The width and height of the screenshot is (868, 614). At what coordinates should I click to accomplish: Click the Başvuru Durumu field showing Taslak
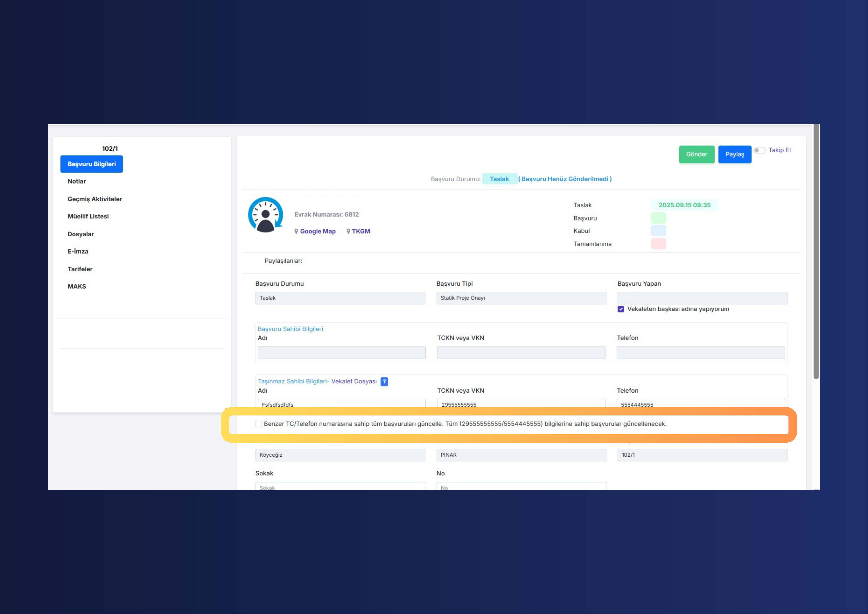tap(340, 298)
